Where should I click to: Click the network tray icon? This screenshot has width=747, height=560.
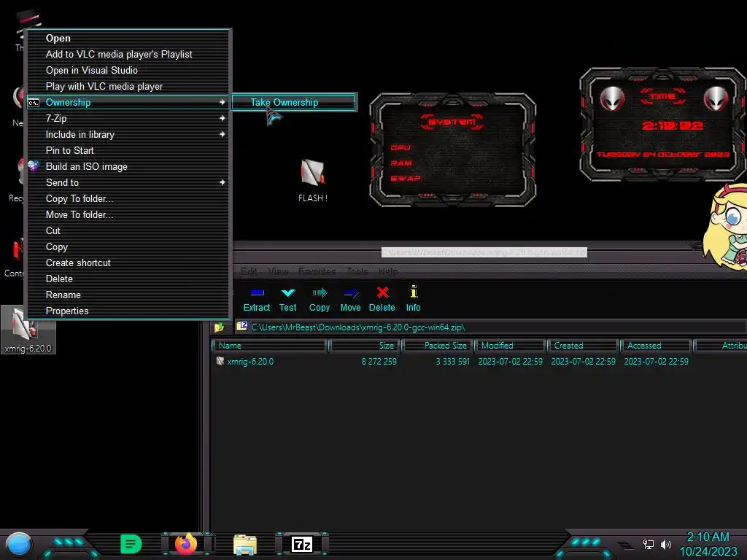(x=649, y=544)
